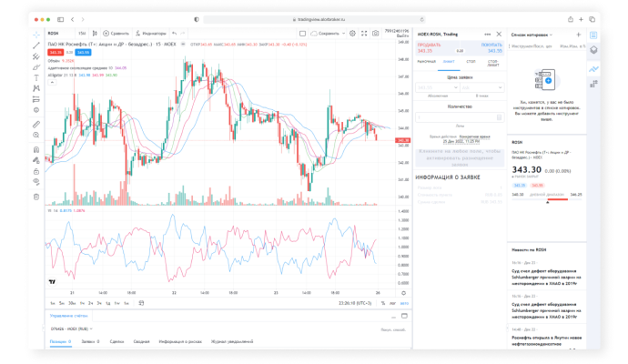628x364 pixels.
Task: Click the Сравнить compare button
Action: 116,34
